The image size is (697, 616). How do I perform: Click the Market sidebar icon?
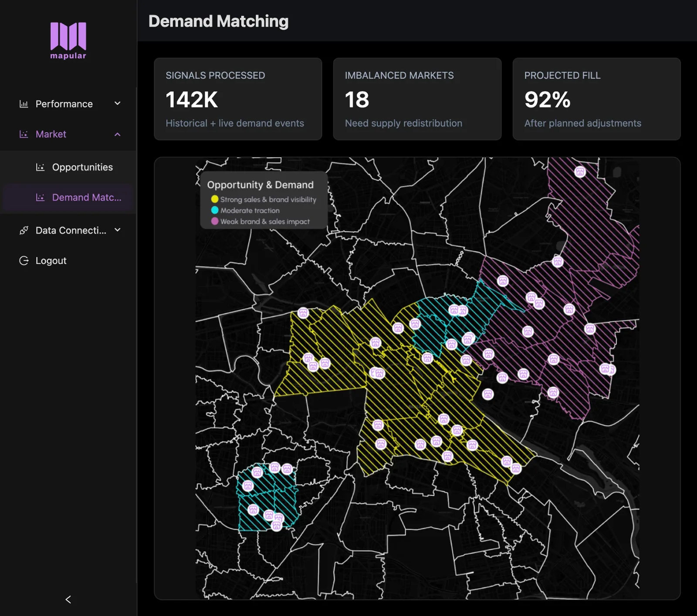pos(23,134)
